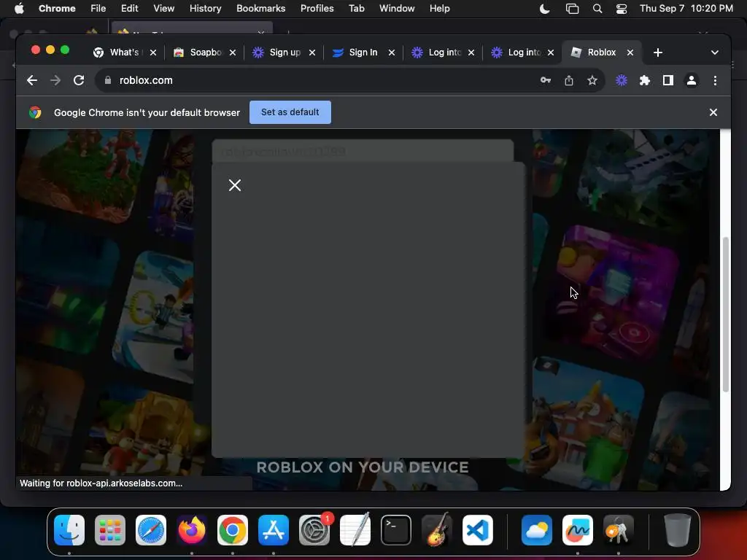Close the Sign In tab

pos(392,52)
